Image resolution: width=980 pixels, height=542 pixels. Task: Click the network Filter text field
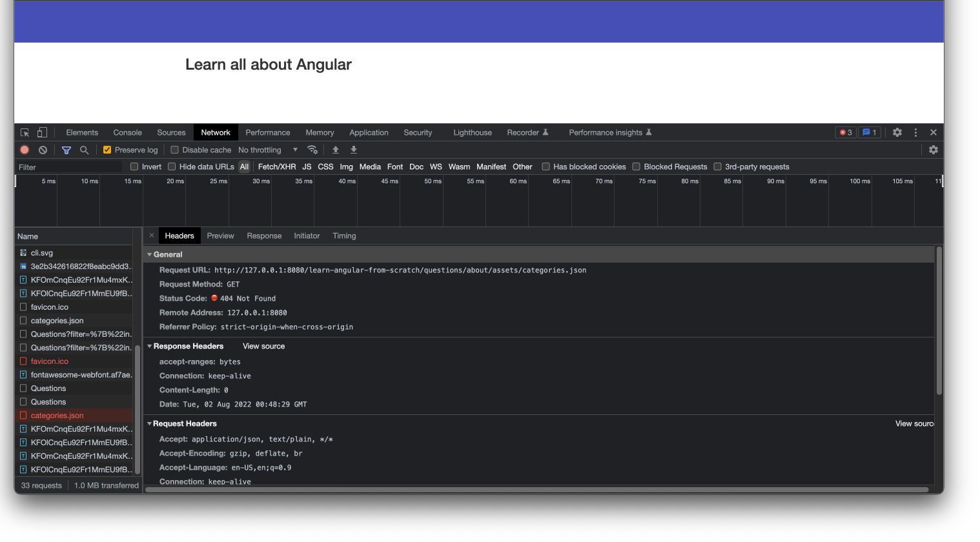coord(69,167)
